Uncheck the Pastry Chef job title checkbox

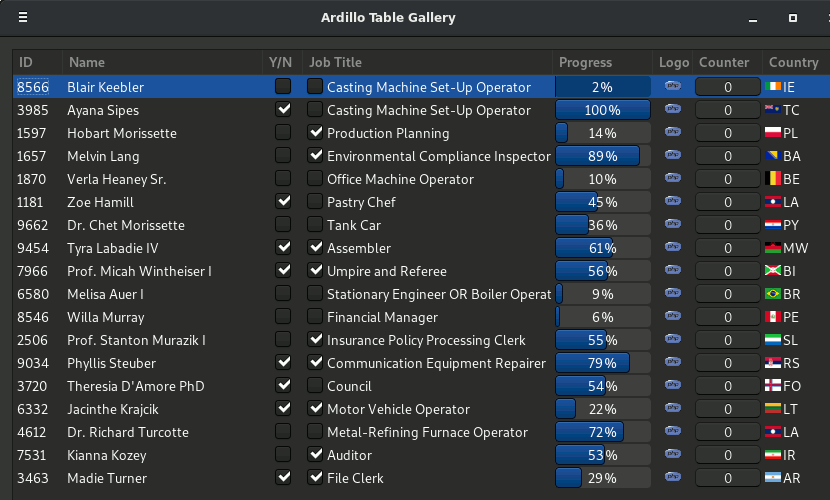[x=316, y=202]
